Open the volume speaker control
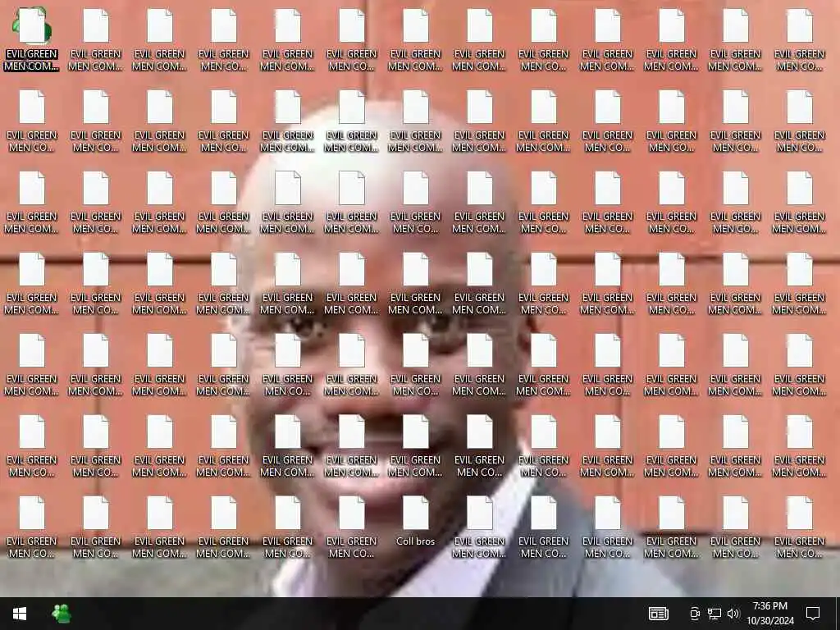 733,614
